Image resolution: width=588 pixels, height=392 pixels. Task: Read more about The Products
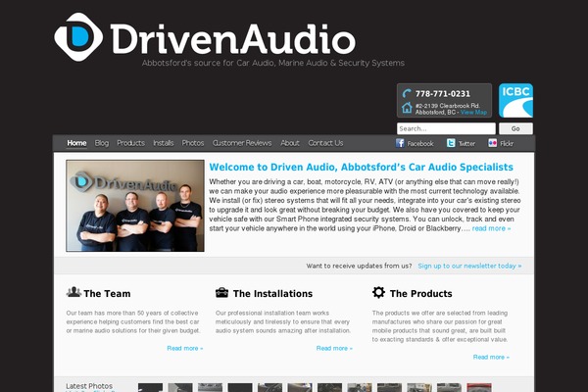(x=491, y=357)
